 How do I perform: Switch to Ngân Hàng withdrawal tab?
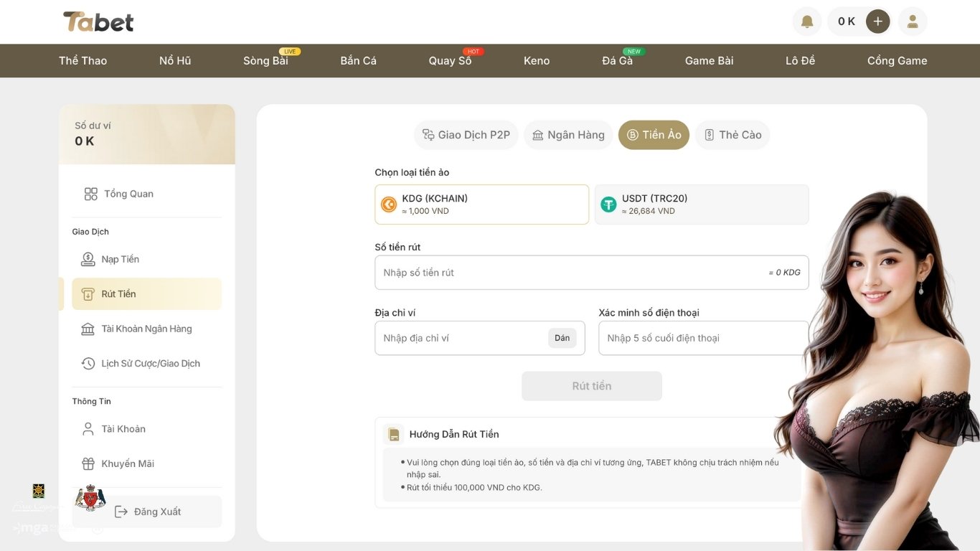coord(568,135)
